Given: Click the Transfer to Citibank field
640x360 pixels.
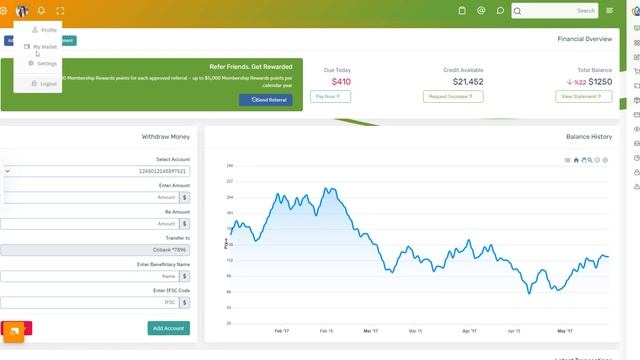Looking at the screenshot, I should pyautogui.click(x=95, y=250).
